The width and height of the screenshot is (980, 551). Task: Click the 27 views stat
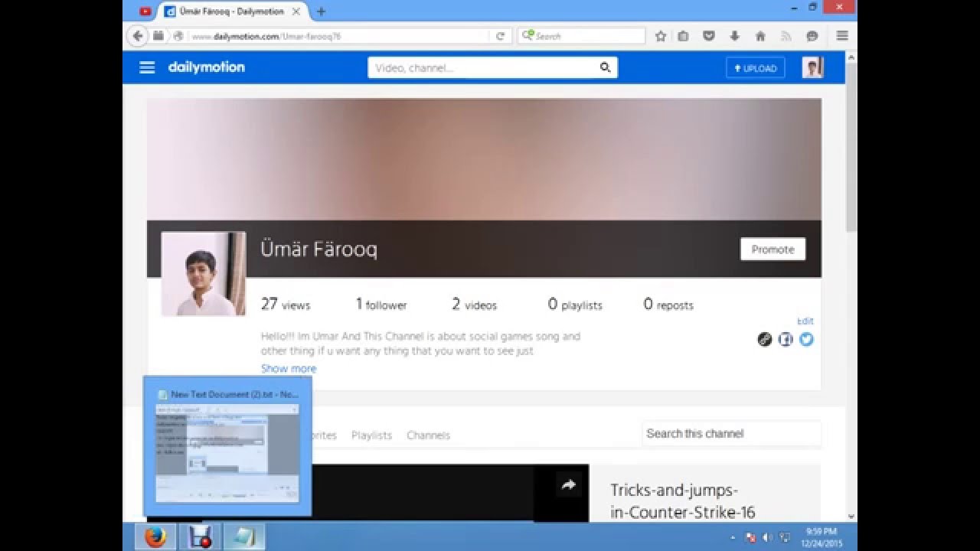point(286,304)
